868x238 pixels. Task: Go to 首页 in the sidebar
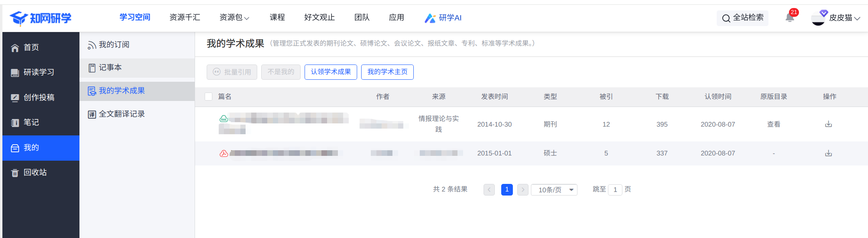click(x=31, y=47)
